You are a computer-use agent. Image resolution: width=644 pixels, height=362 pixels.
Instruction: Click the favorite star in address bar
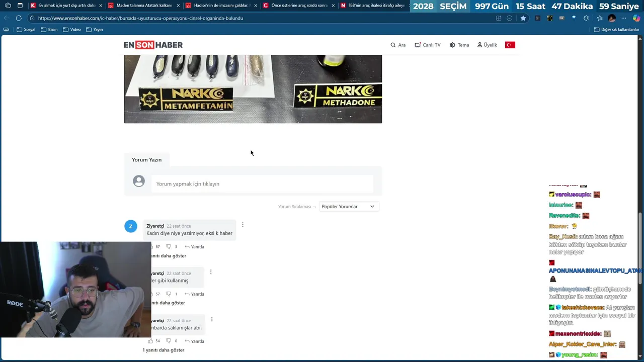pyautogui.click(x=523, y=18)
